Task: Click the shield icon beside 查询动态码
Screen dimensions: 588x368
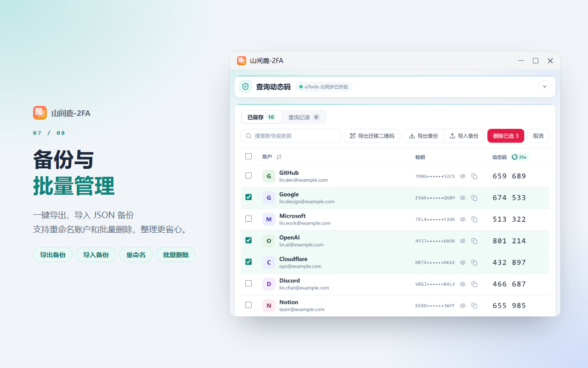Action: pyautogui.click(x=245, y=86)
